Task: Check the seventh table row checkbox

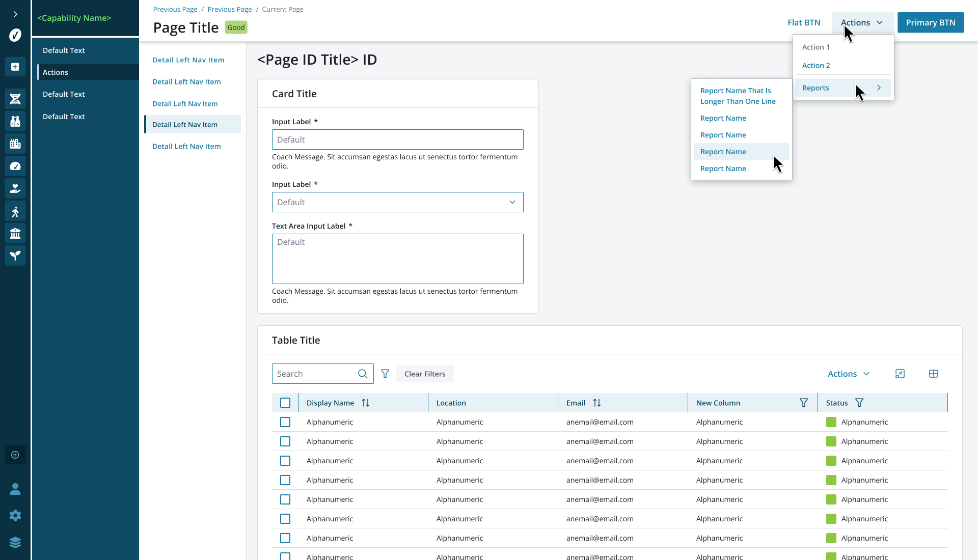Action: click(x=285, y=538)
